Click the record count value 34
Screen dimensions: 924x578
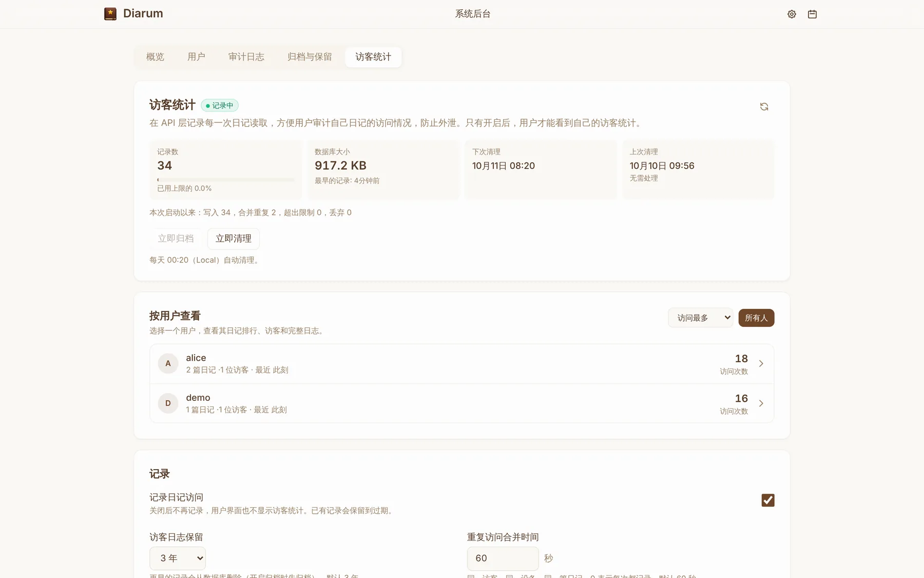[x=164, y=166]
